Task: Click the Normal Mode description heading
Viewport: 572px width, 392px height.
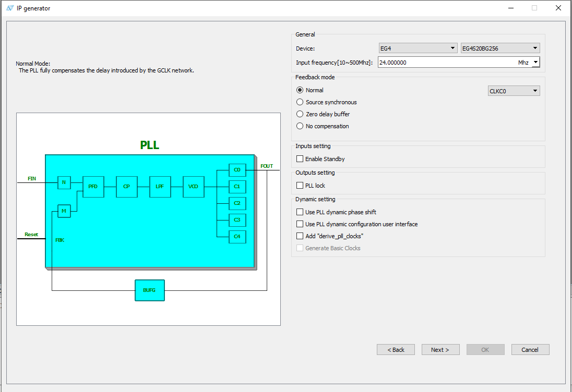Action: (33, 64)
